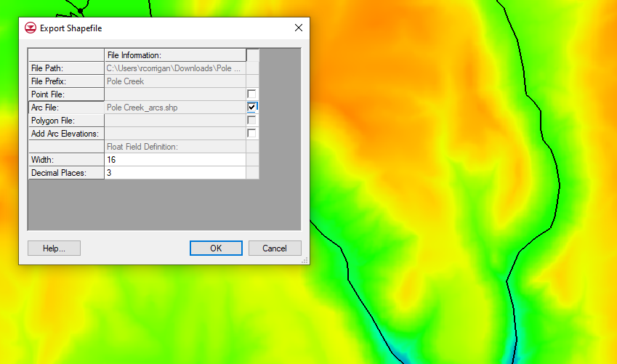Click the Decimal Places: row label
617x364 pixels.
pos(66,173)
